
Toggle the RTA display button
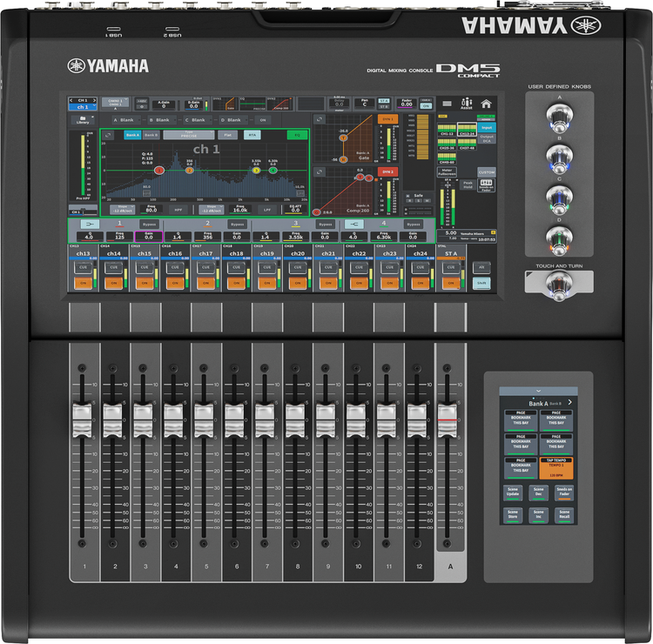(x=252, y=135)
